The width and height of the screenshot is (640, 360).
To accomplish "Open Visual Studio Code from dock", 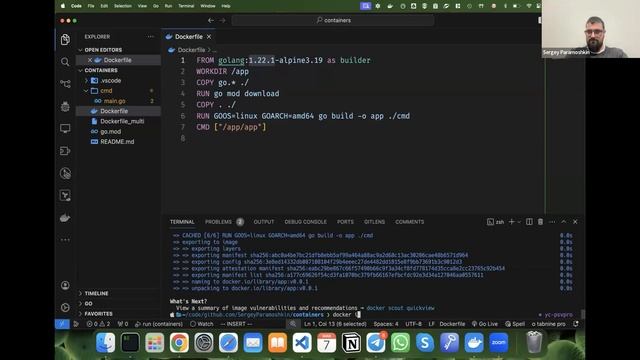I will 302,342.
